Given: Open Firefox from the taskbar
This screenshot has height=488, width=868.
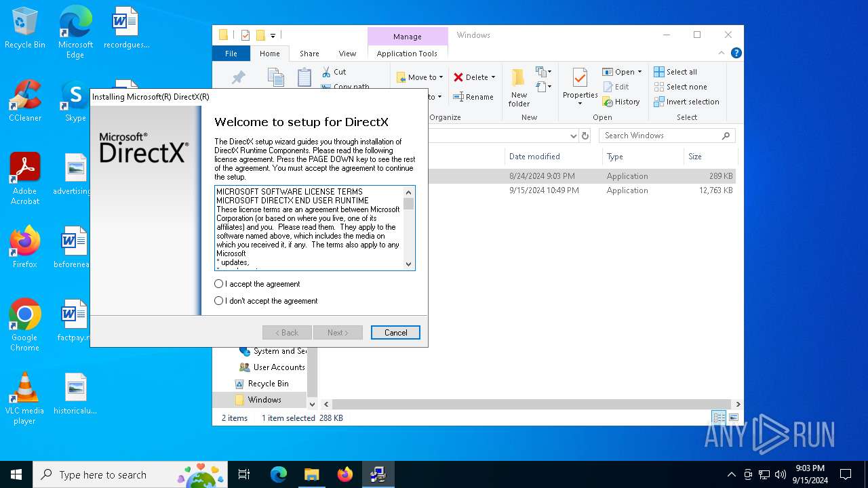Looking at the screenshot, I should point(345,474).
